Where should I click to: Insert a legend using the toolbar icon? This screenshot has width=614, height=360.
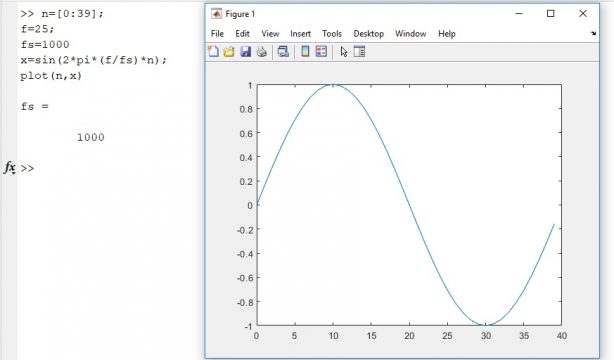[x=321, y=51]
